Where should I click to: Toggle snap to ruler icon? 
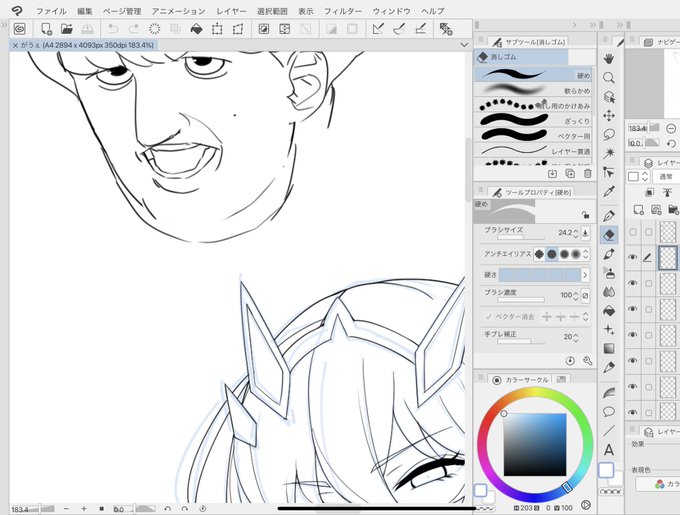[x=378, y=29]
